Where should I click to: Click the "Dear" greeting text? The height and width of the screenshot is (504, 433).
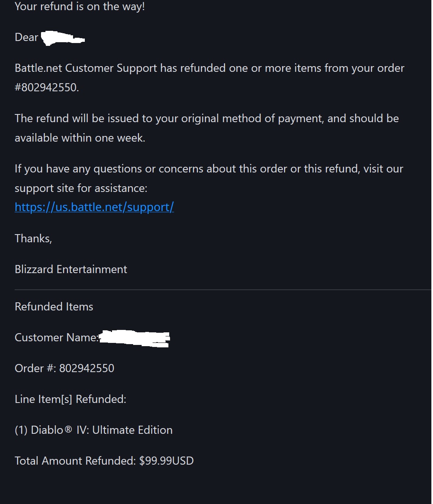[26, 37]
